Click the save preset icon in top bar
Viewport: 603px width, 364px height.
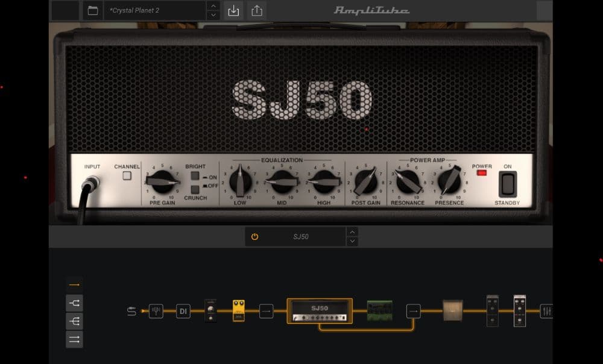click(233, 10)
